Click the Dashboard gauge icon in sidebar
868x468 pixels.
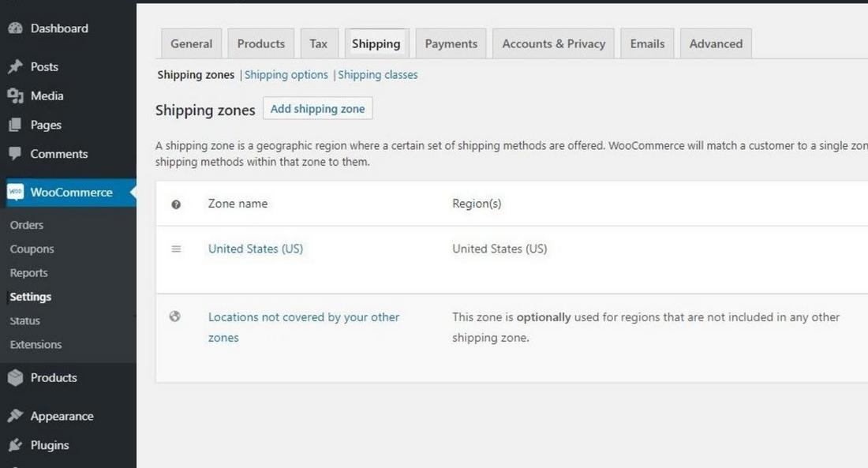pyautogui.click(x=15, y=28)
